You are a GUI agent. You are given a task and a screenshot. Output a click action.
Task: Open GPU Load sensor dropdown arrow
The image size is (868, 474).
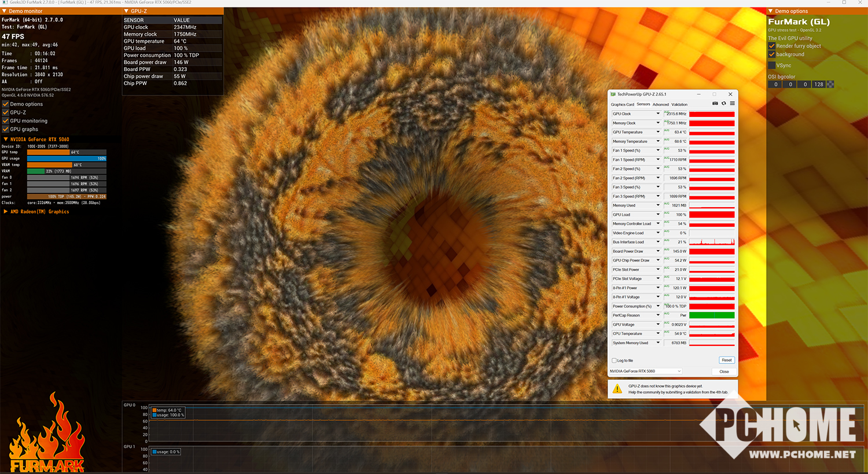658,215
